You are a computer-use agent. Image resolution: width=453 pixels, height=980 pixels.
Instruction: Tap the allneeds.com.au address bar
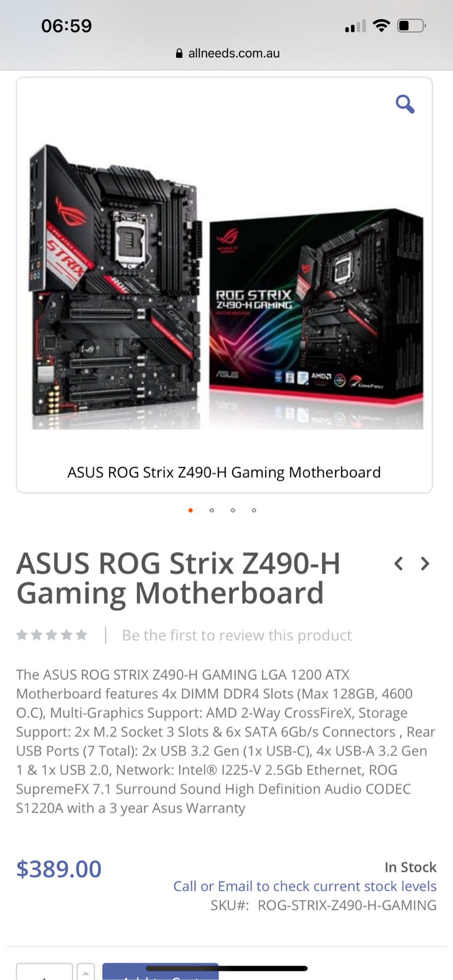(x=227, y=53)
